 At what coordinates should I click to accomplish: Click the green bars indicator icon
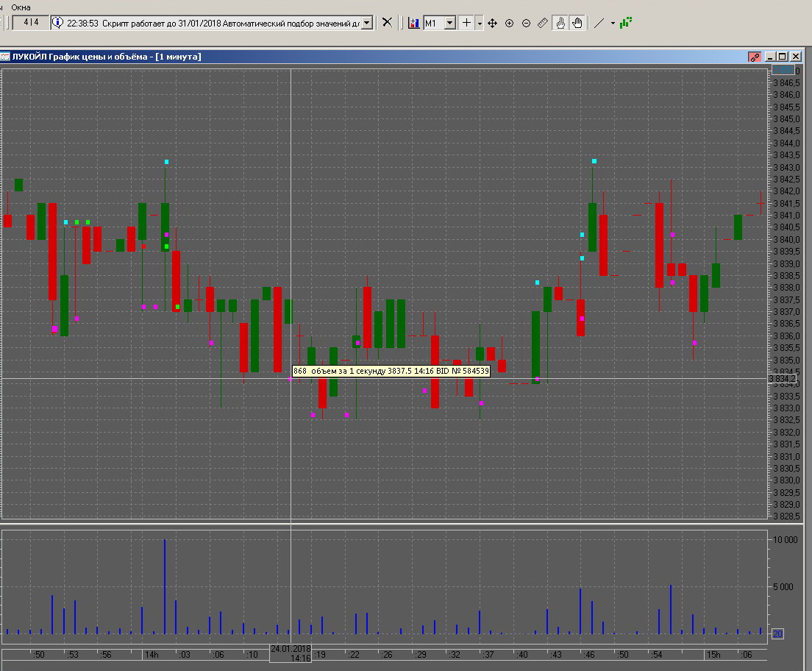click(625, 23)
